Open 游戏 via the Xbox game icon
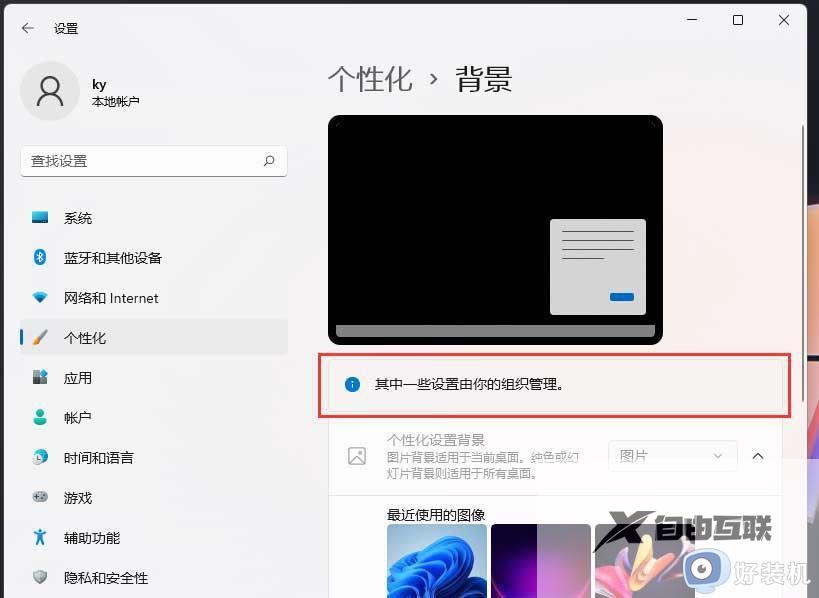Viewport: 819px width, 598px height. [40, 498]
